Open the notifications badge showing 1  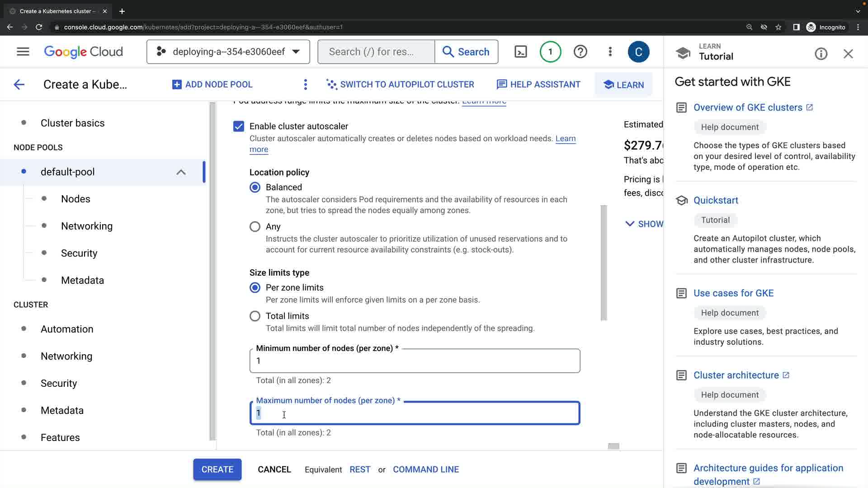click(x=550, y=52)
